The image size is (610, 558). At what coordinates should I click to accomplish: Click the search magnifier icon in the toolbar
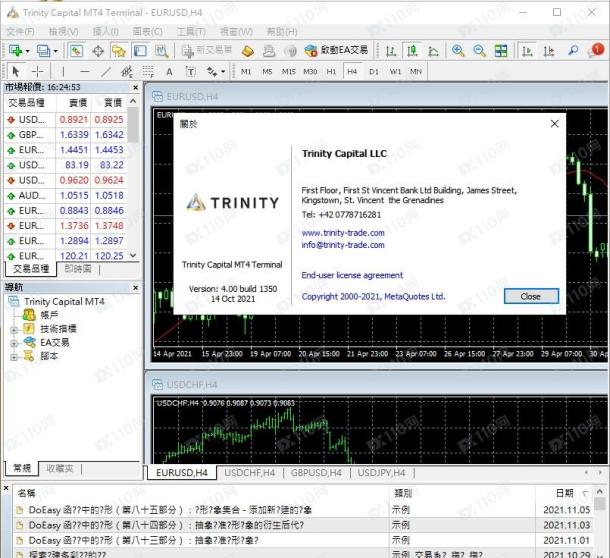click(x=573, y=51)
